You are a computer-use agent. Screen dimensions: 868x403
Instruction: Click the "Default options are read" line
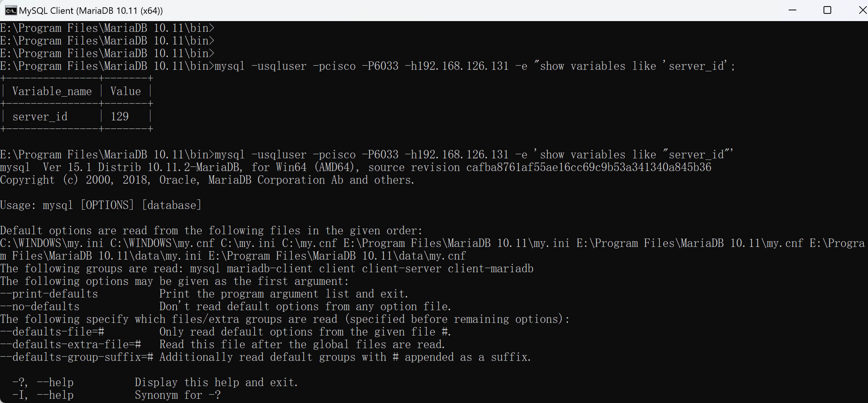pyautogui.click(x=211, y=231)
